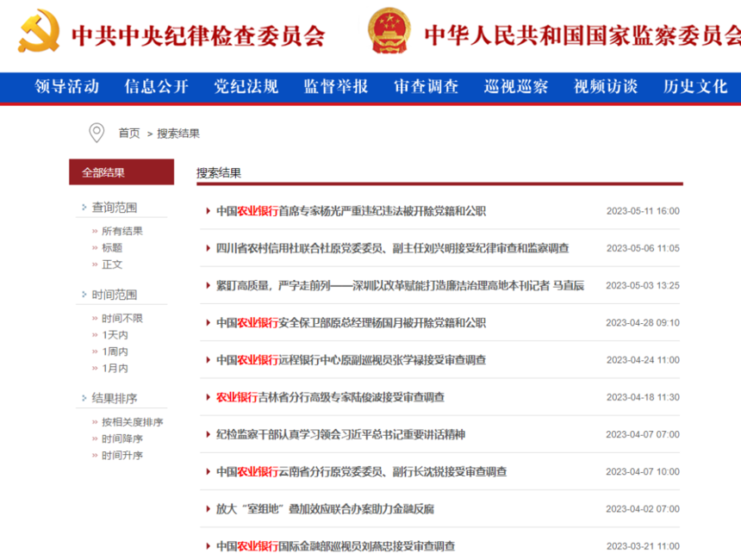Screen dimensions: 741x560
Task: Open article about 云南省分行 副行长沈锐
Action: (x=362, y=471)
